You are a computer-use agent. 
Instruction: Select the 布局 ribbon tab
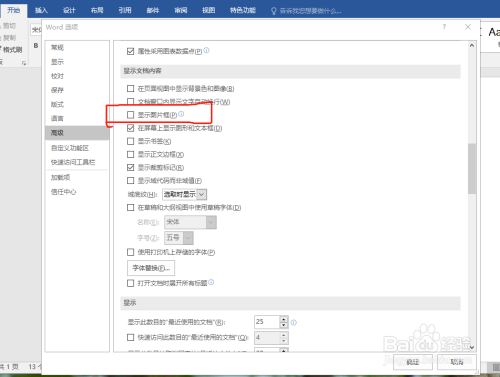point(97,10)
